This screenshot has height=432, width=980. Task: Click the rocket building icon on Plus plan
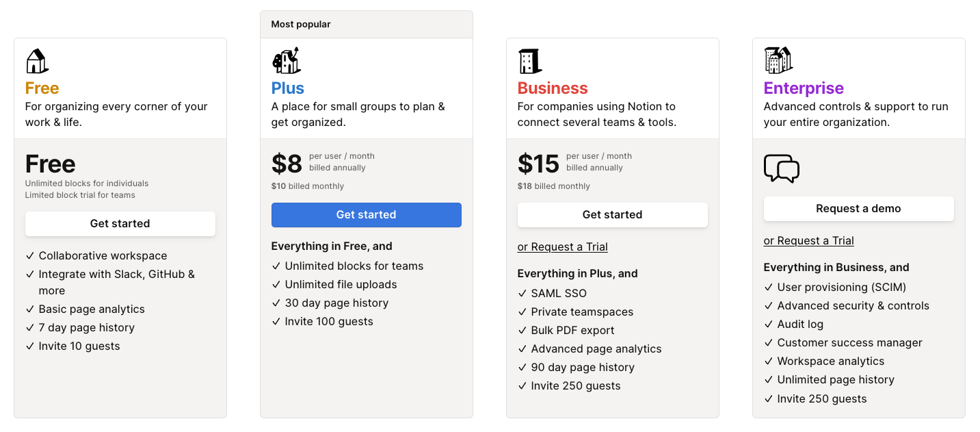pyautogui.click(x=285, y=60)
